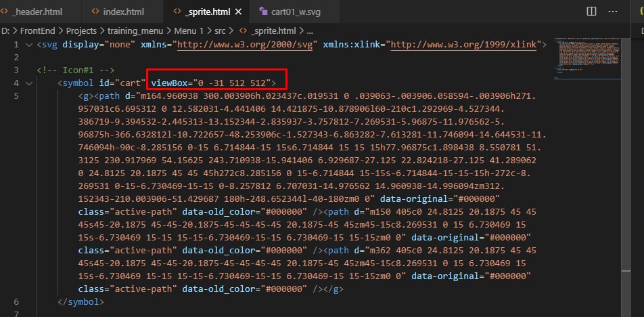Click the index.html tab file icon
Screen dimensions: 644x317
click(95, 12)
